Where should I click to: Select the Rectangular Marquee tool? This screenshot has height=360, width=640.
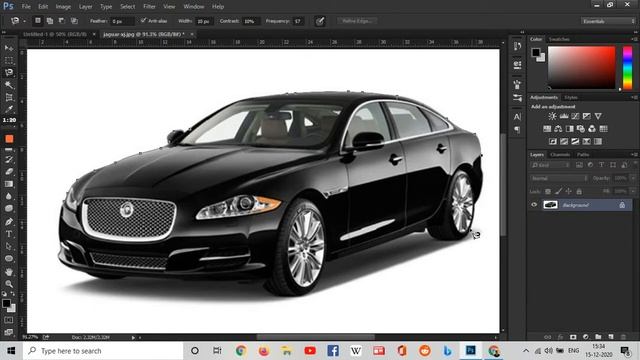click(9, 60)
